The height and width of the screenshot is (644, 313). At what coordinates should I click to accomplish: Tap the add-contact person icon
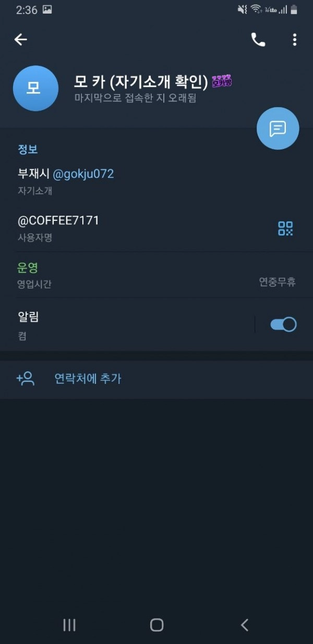[25, 379]
